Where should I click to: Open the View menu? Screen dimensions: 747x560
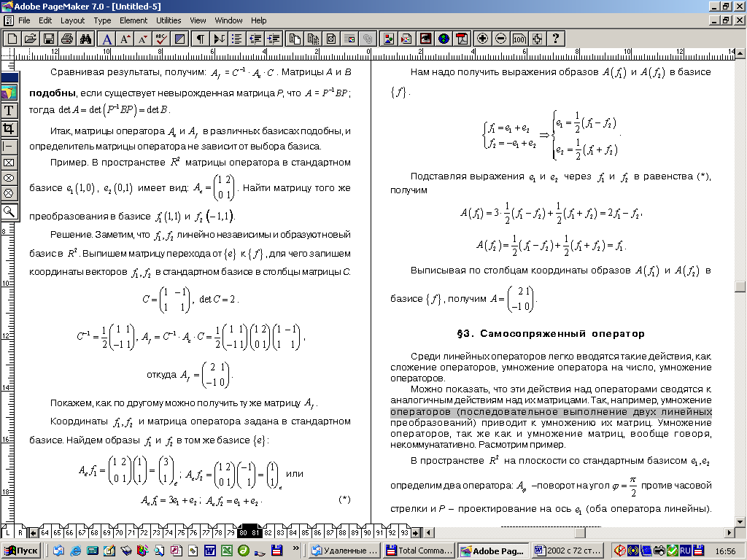coord(198,20)
